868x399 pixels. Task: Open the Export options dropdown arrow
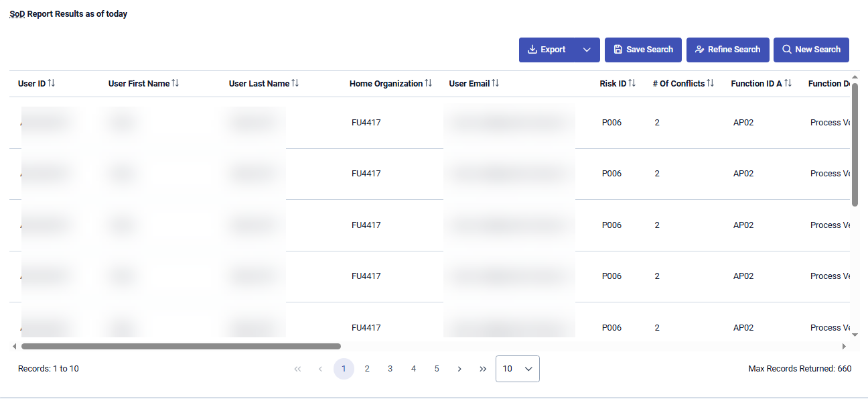[x=587, y=50]
